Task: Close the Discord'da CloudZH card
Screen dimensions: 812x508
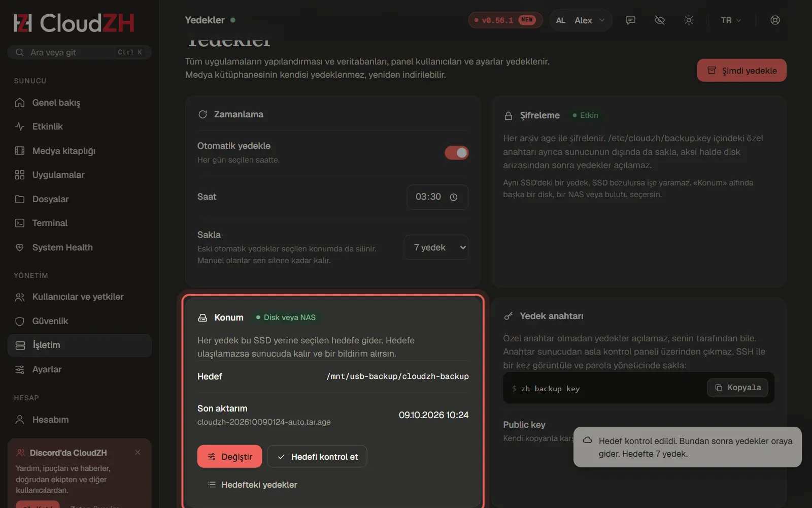Action: (138, 452)
